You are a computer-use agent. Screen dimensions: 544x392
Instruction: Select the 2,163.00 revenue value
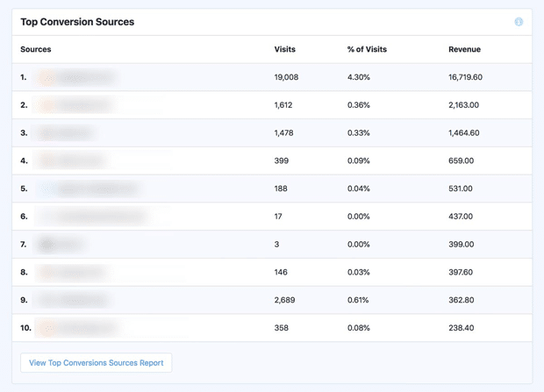point(463,105)
